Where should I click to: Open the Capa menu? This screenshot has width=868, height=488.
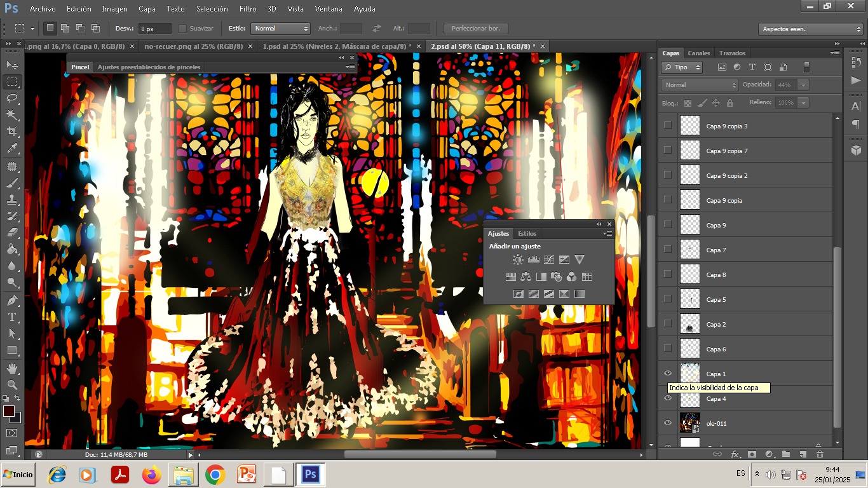pos(147,9)
